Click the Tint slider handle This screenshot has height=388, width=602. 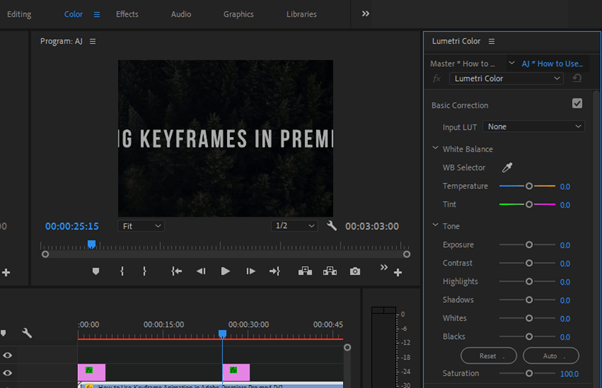click(x=529, y=205)
